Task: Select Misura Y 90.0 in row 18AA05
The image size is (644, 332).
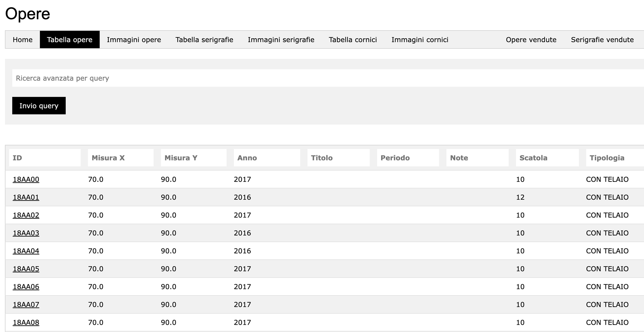Action: click(169, 269)
